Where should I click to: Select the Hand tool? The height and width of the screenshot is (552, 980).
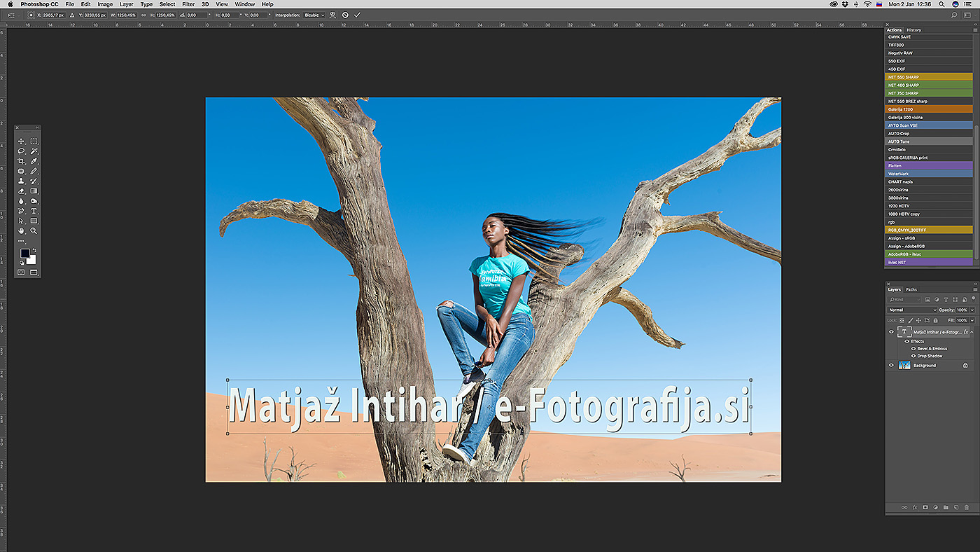click(x=21, y=230)
